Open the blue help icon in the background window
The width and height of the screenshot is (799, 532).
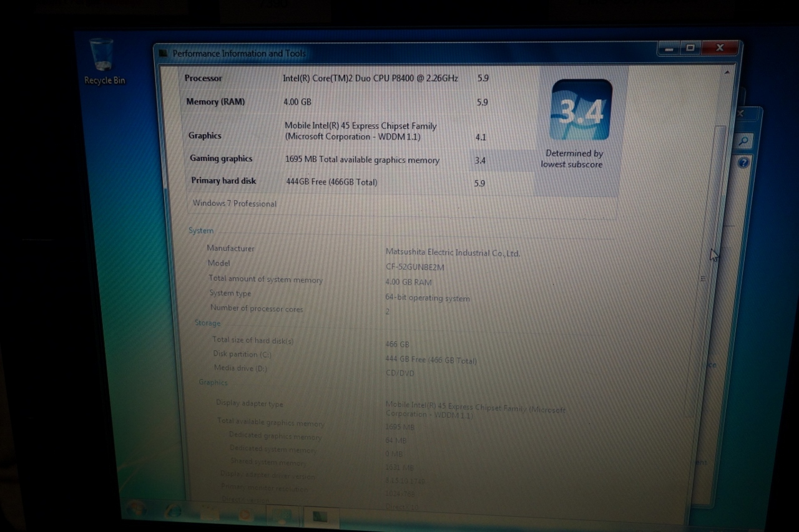pyautogui.click(x=743, y=163)
